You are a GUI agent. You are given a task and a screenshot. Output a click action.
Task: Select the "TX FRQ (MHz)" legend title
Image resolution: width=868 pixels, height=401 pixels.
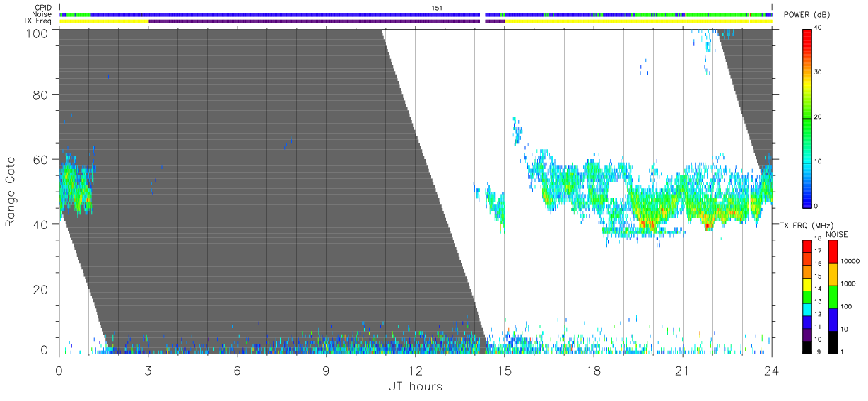coord(807,226)
